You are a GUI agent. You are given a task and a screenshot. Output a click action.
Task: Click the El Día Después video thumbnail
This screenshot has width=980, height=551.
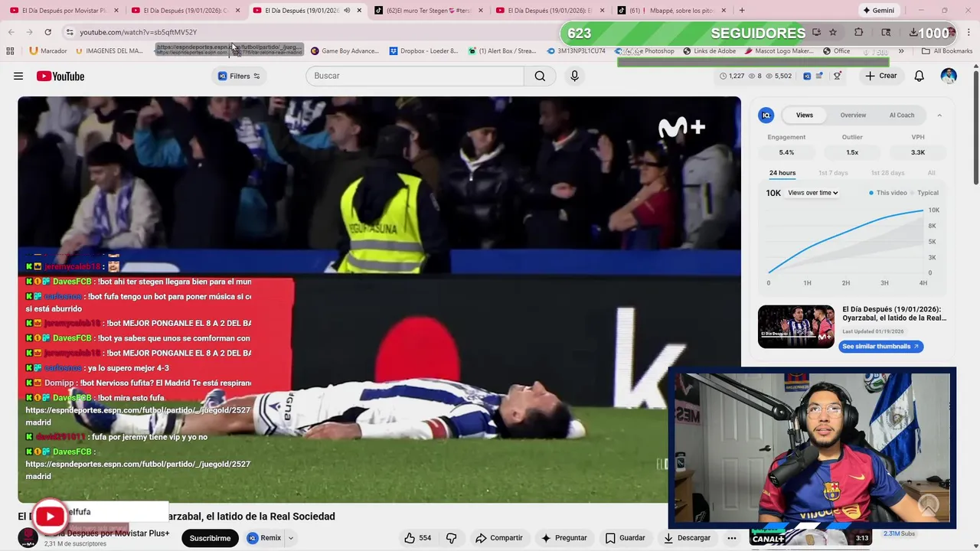click(796, 327)
